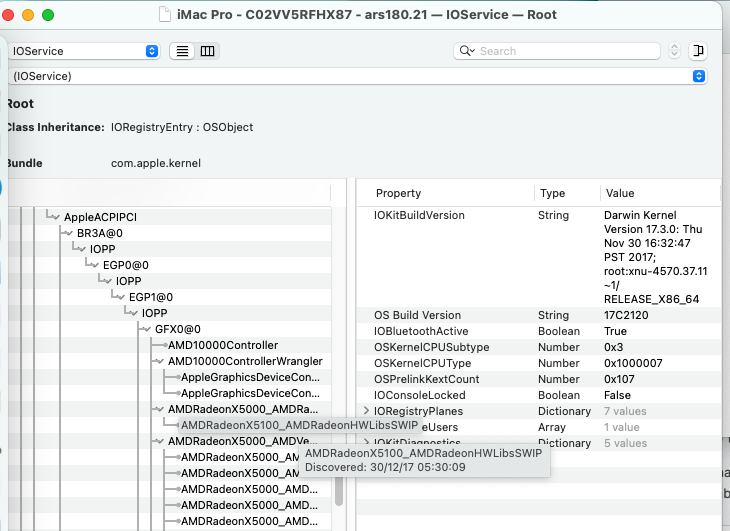Select AMDRadeonX5100_AMDRadeonHWLibsSWIP row

click(x=299, y=425)
